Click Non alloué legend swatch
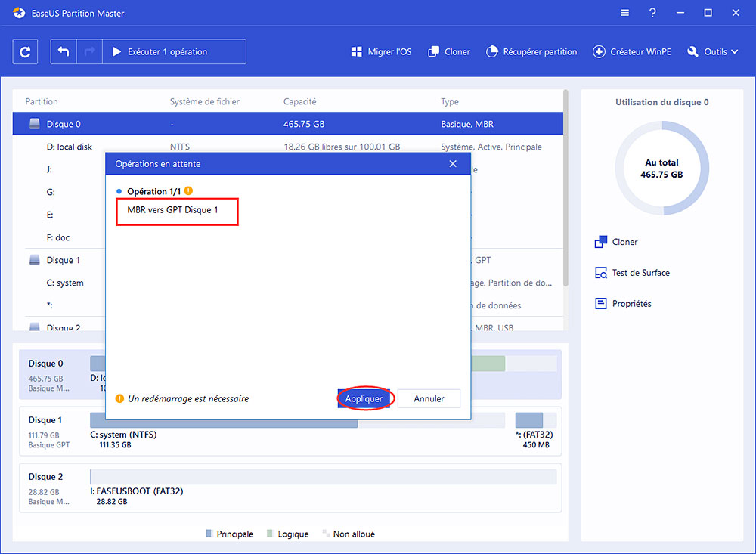The height and width of the screenshot is (554, 756). tap(326, 534)
